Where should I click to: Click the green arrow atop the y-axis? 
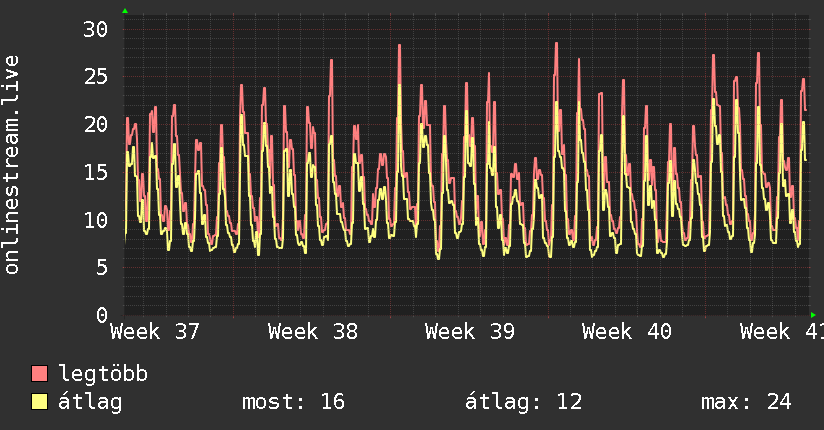125,11
